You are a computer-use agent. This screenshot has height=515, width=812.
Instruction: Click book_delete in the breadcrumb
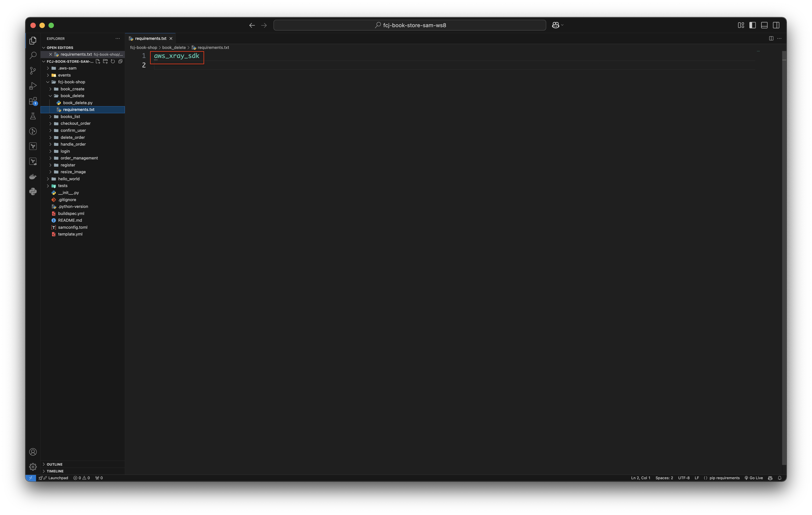click(x=174, y=48)
